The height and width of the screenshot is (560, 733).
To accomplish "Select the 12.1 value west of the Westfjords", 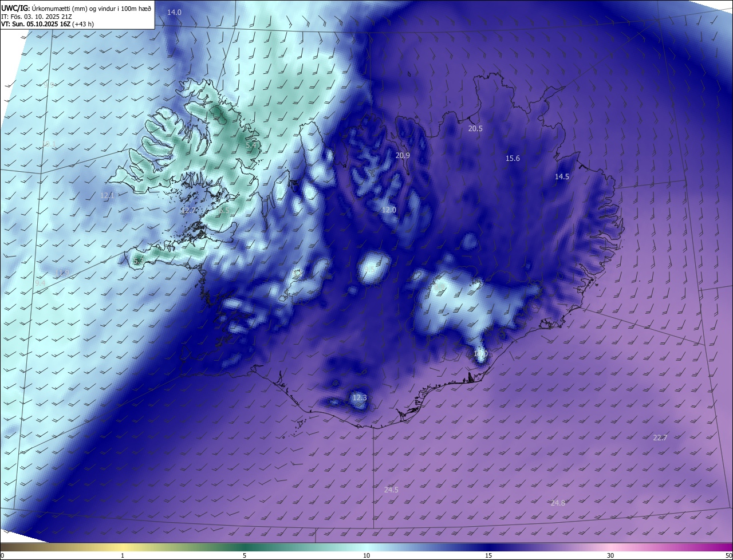I will (x=108, y=195).
